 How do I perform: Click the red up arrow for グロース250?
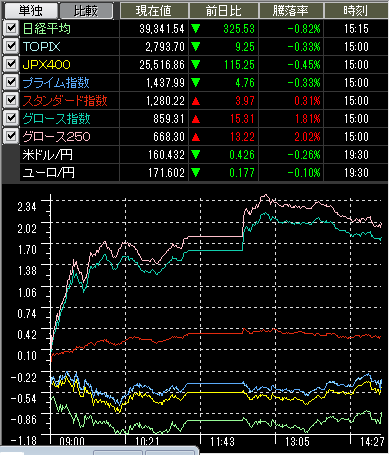click(196, 137)
